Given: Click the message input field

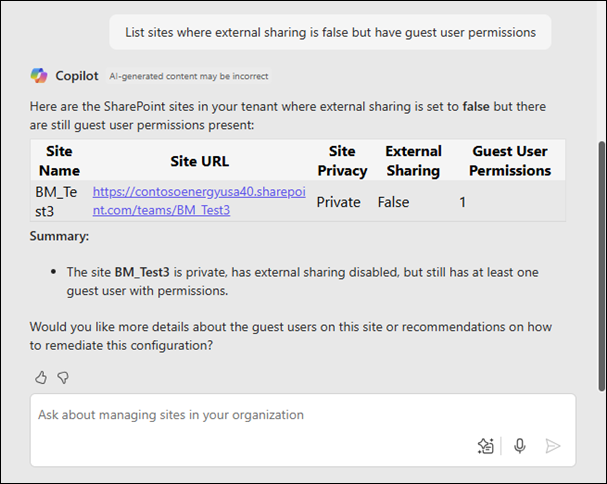Looking at the screenshot, I should tap(303, 430).
